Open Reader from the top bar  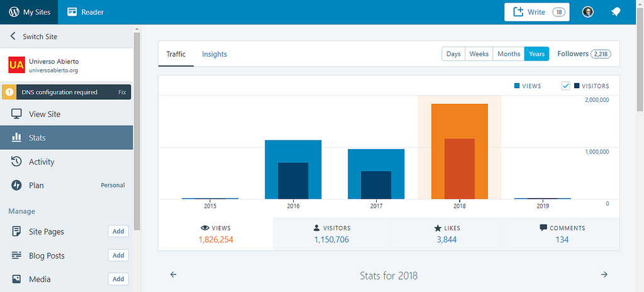(86, 12)
